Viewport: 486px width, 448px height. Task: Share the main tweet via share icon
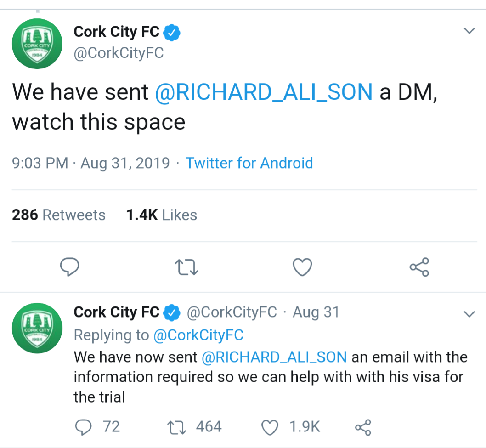419,267
